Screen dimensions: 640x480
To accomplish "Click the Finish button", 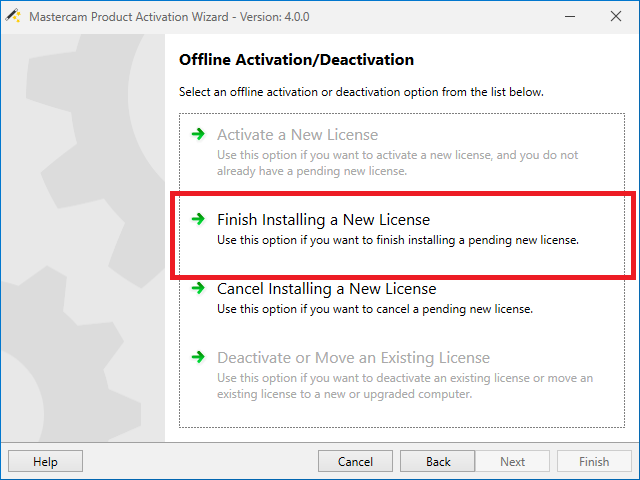I will [x=593, y=461].
